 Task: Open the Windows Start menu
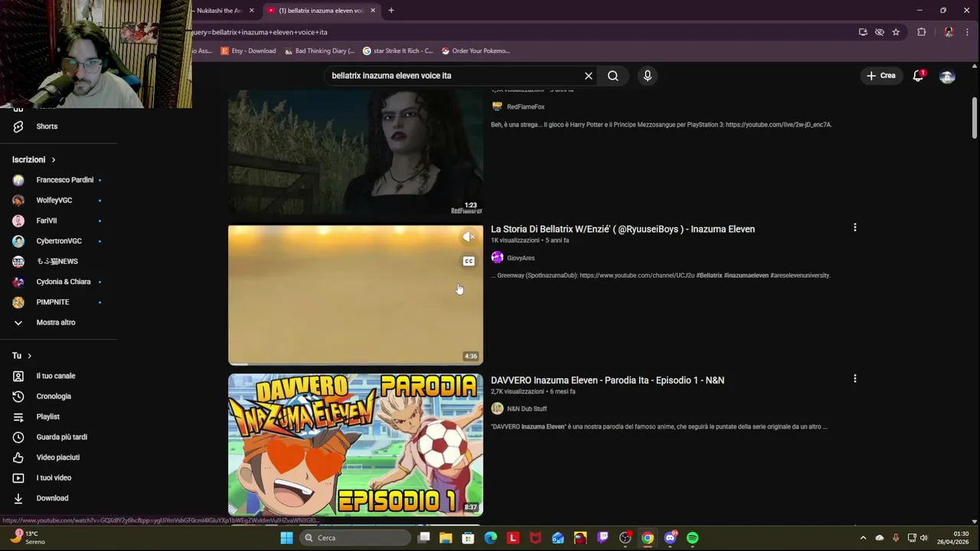(x=286, y=538)
